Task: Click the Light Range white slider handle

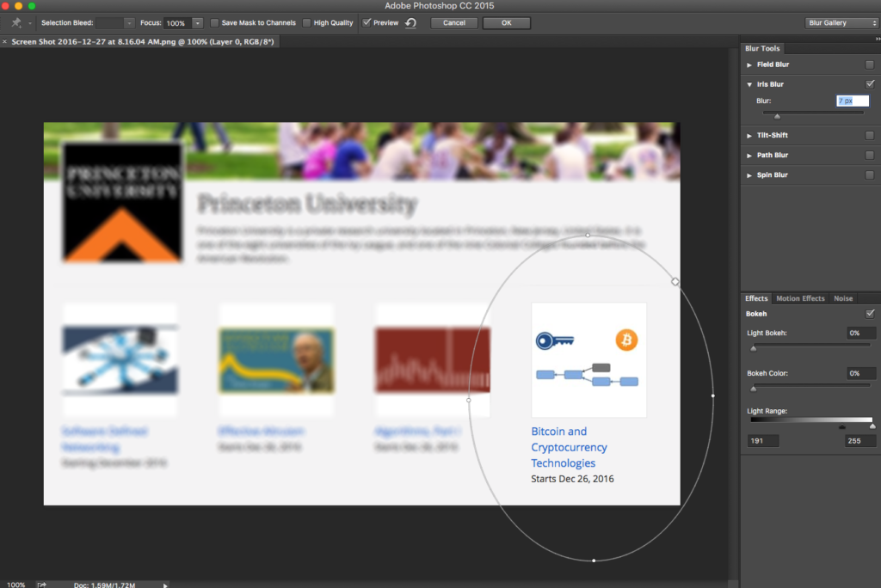Action: [x=872, y=427]
